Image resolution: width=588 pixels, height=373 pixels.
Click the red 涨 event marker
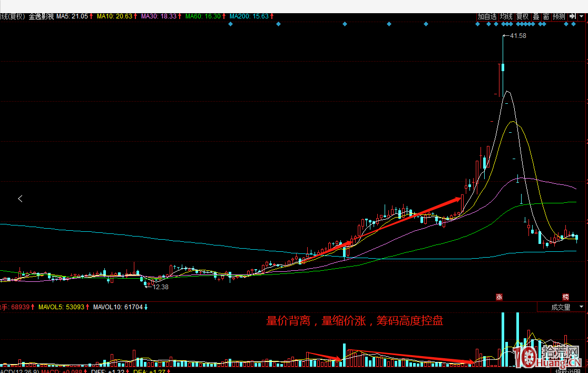tap(499, 297)
